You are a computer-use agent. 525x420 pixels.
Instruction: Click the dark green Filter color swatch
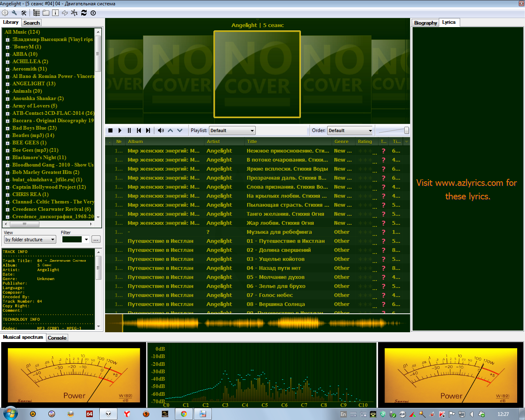tap(72, 240)
